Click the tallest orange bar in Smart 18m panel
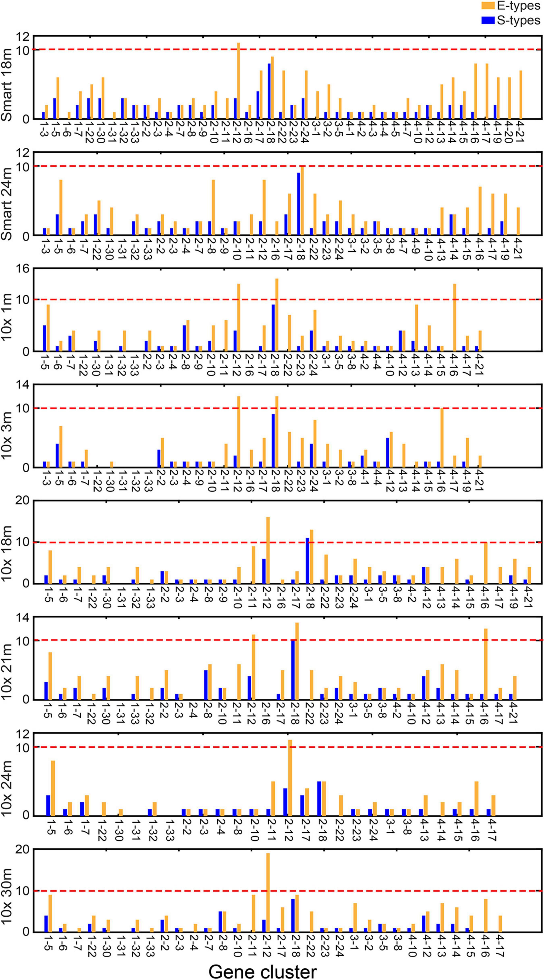 click(x=238, y=81)
